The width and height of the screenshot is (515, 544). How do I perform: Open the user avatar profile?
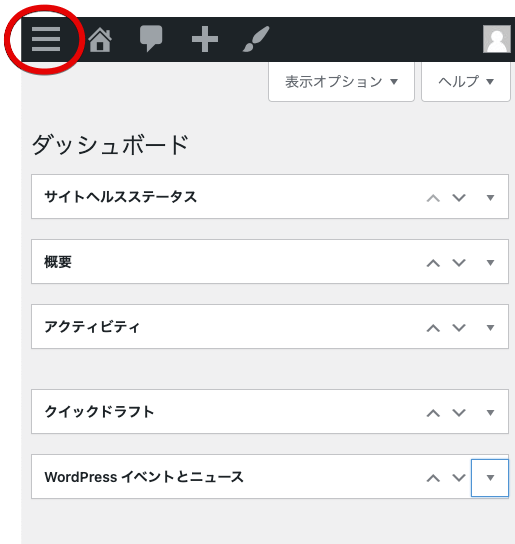497,39
